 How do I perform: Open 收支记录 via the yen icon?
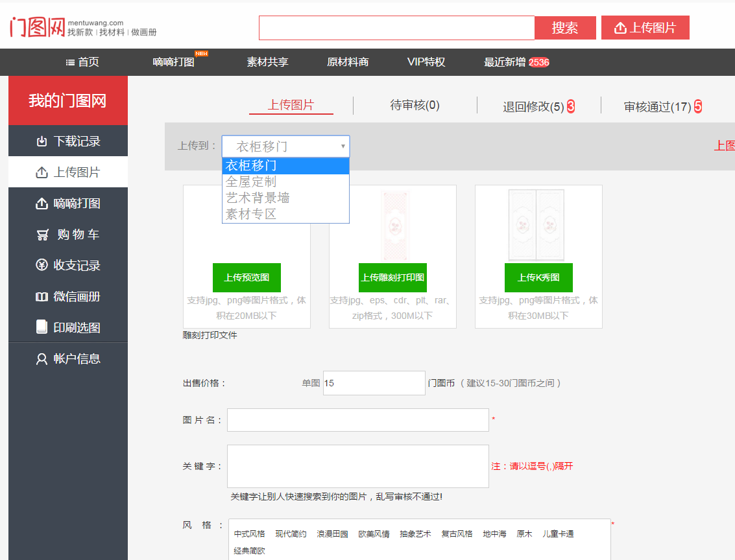point(42,266)
